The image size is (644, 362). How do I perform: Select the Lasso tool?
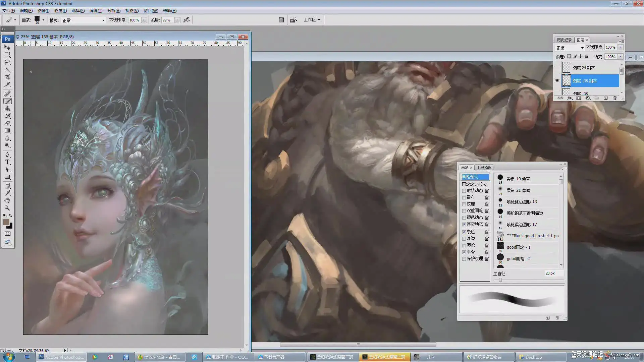pyautogui.click(x=7, y=62)
